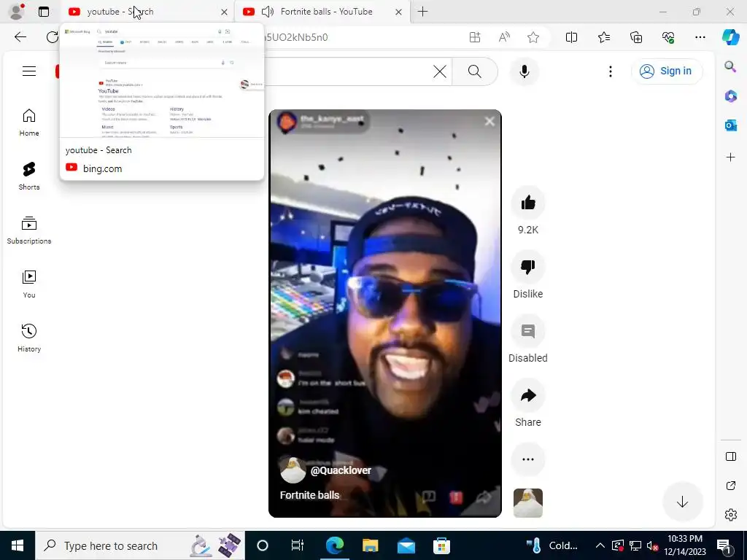
Task: Toggle Edge split screen
Action: 571,37
